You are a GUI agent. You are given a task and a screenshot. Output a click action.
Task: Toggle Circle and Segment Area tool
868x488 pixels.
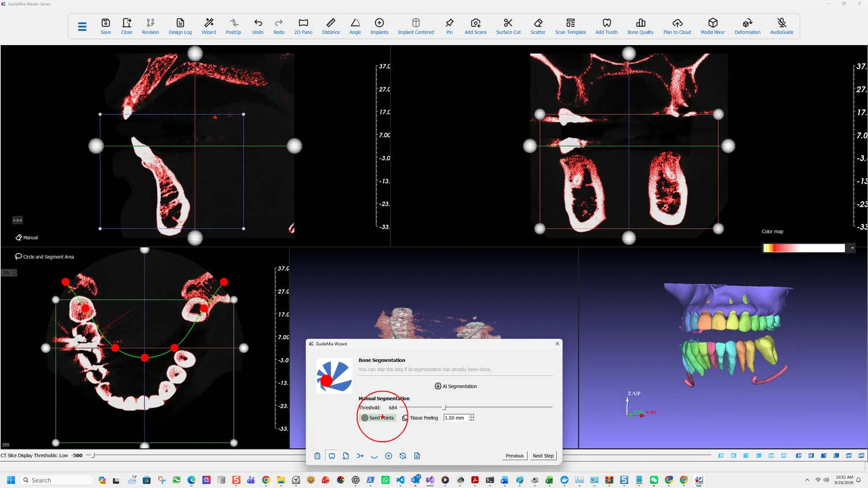(x=45, y=257)
